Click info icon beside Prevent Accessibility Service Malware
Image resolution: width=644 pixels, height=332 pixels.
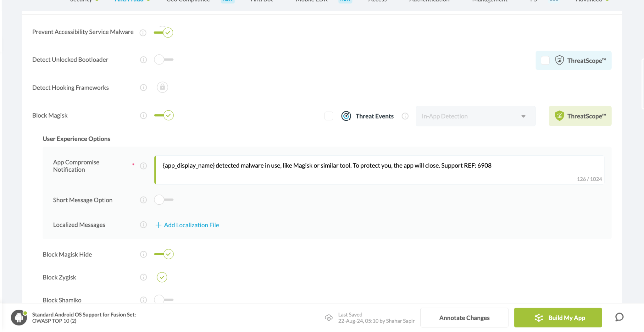pos(143,33)
